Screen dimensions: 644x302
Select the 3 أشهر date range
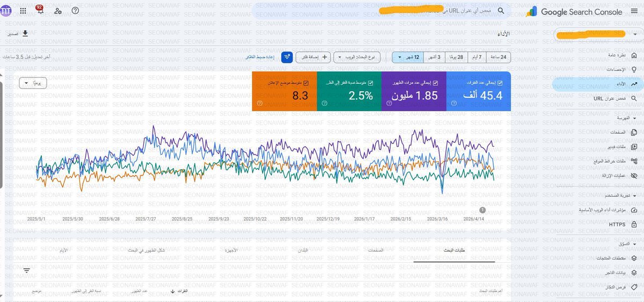(x=434, y=57)
